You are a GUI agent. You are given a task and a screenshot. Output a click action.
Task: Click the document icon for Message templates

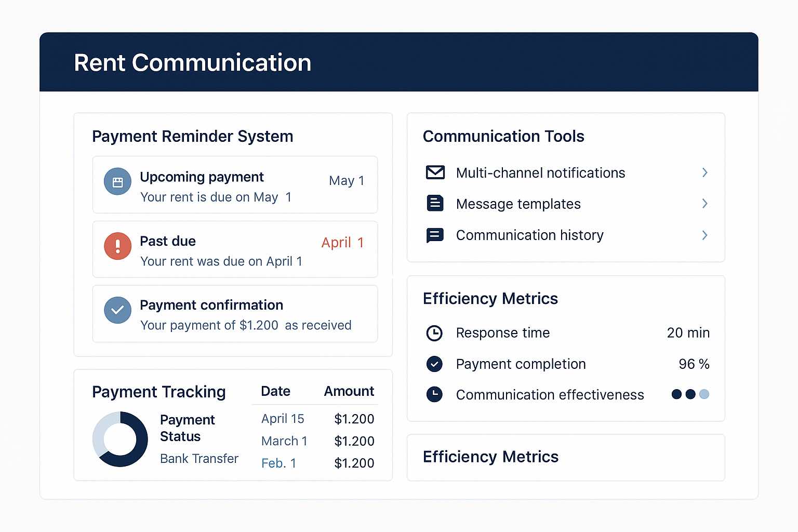tap(435, 203)
